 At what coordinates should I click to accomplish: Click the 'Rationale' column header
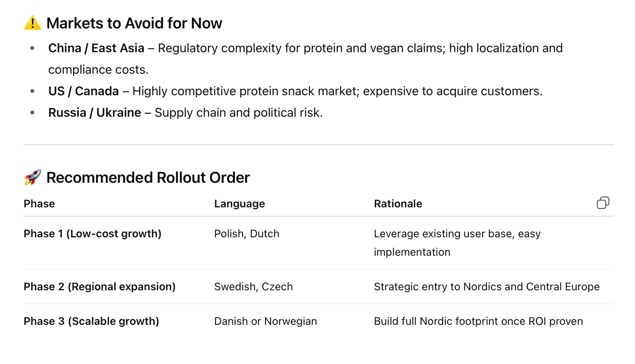click(398, 204)
